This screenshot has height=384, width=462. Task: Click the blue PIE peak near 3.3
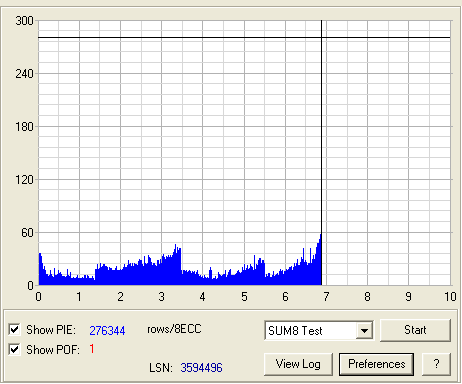click(176, 248)
